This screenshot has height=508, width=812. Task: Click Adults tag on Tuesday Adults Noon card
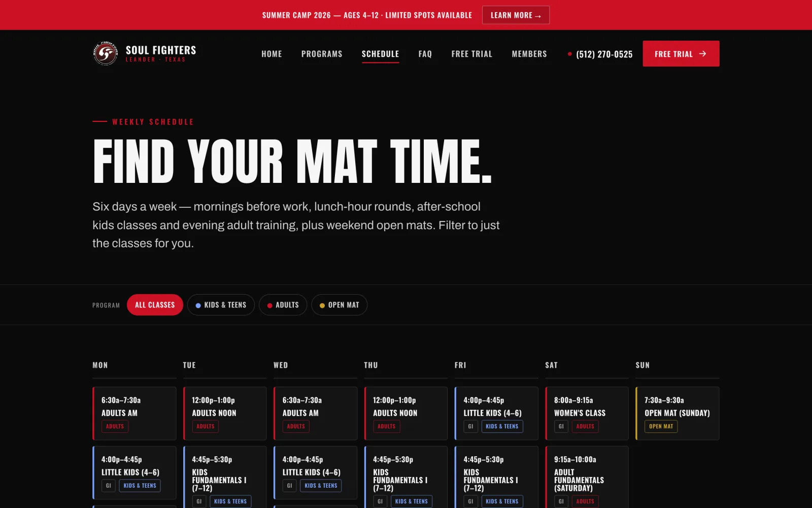coord(206,426)
